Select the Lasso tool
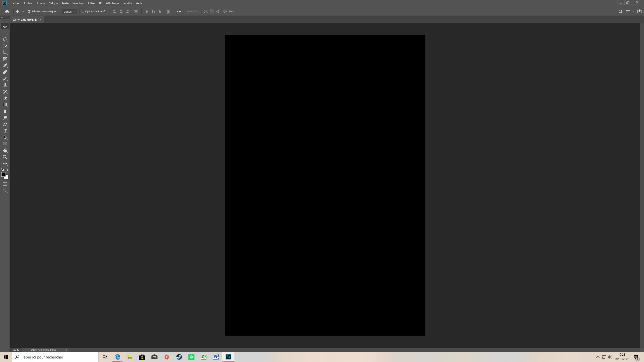 5,39
